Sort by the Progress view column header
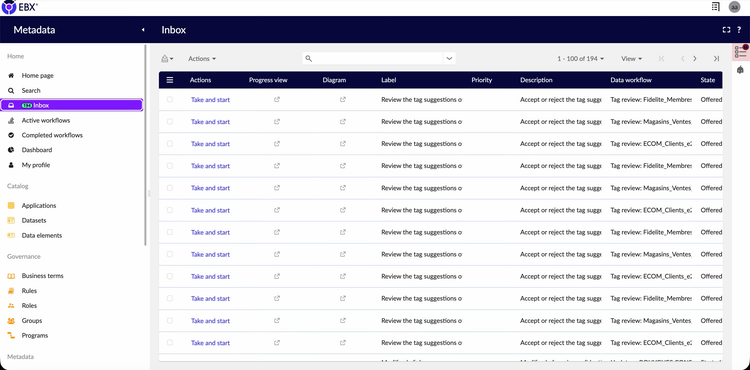 click(x=268, y=80)
